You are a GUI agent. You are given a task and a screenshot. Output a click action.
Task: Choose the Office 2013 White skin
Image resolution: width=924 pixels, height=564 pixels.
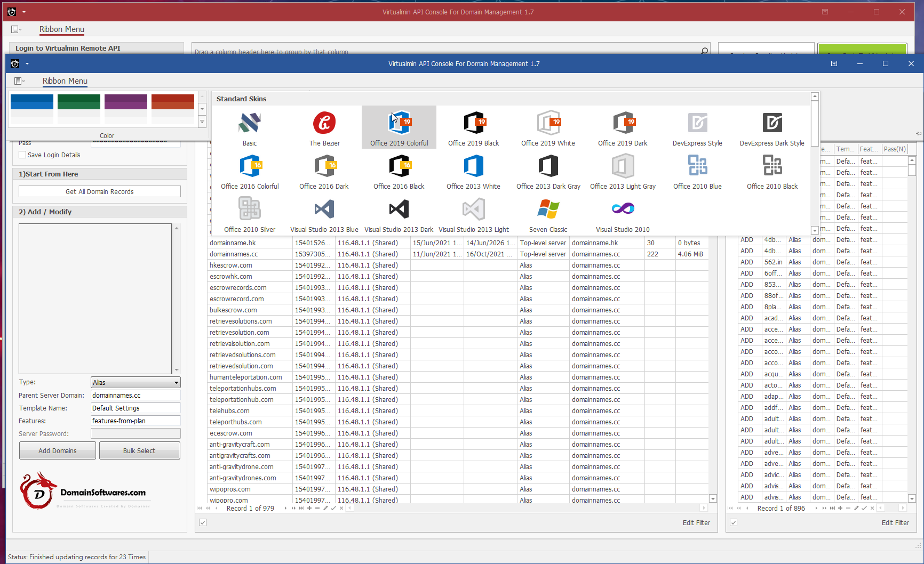[x=474, y=171]
